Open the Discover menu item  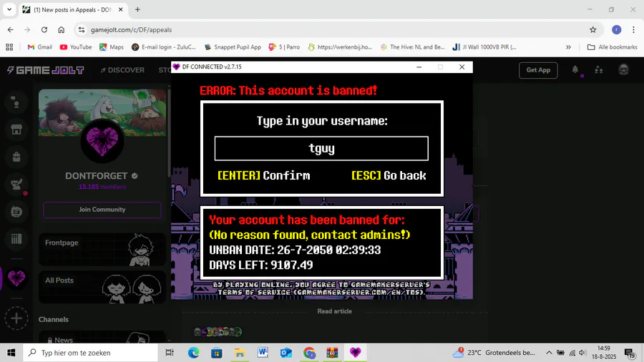click(x=122, y=70)
